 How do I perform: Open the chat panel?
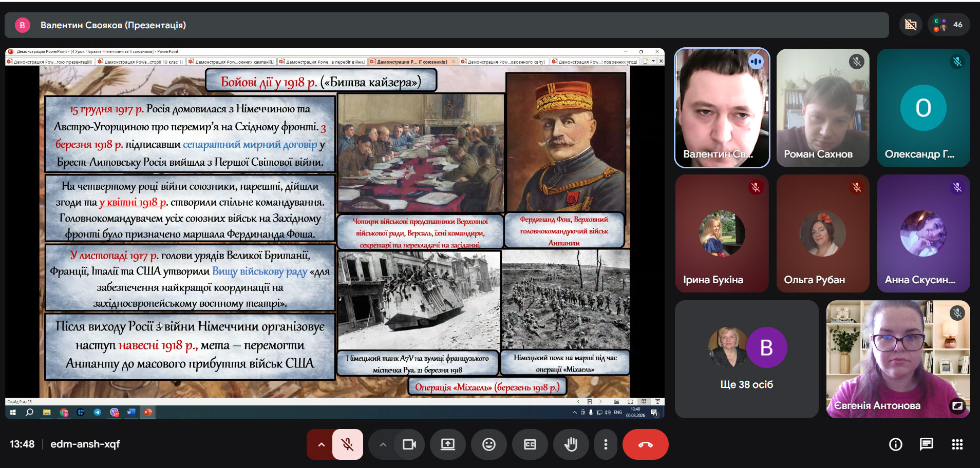pyautogui.click(x=926, y=444)
